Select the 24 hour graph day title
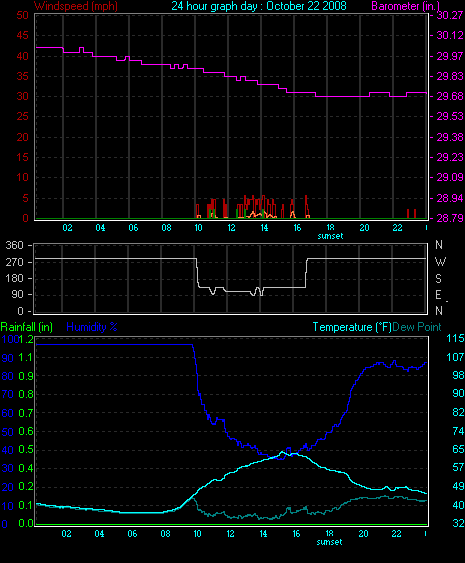This screenshot has height=563, width=465. [259, 6]
